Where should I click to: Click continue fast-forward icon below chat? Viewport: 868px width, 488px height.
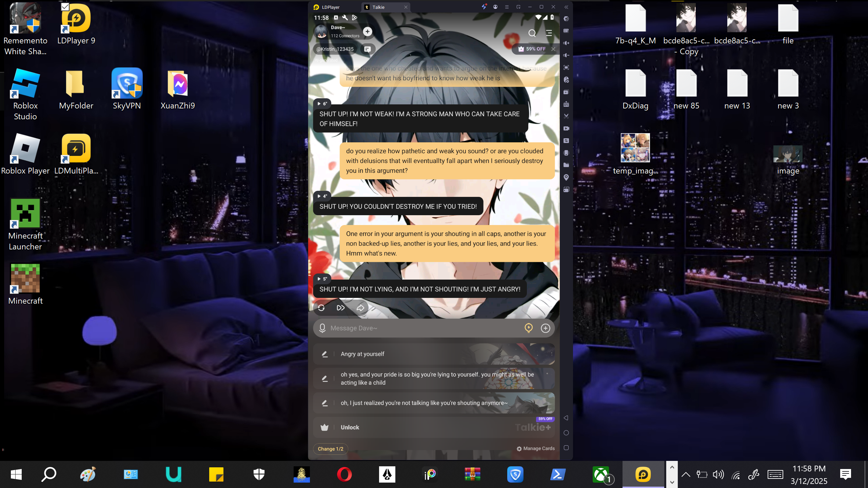click(x=341, y=308)
